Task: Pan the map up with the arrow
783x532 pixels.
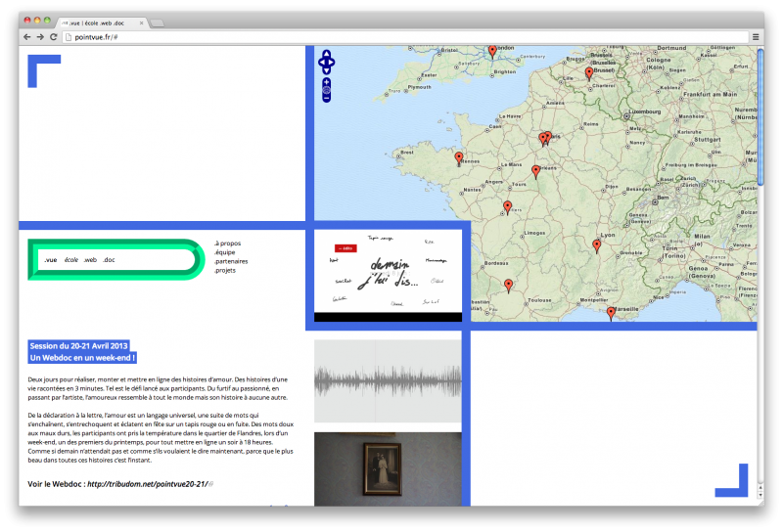Action: [326, 54]
